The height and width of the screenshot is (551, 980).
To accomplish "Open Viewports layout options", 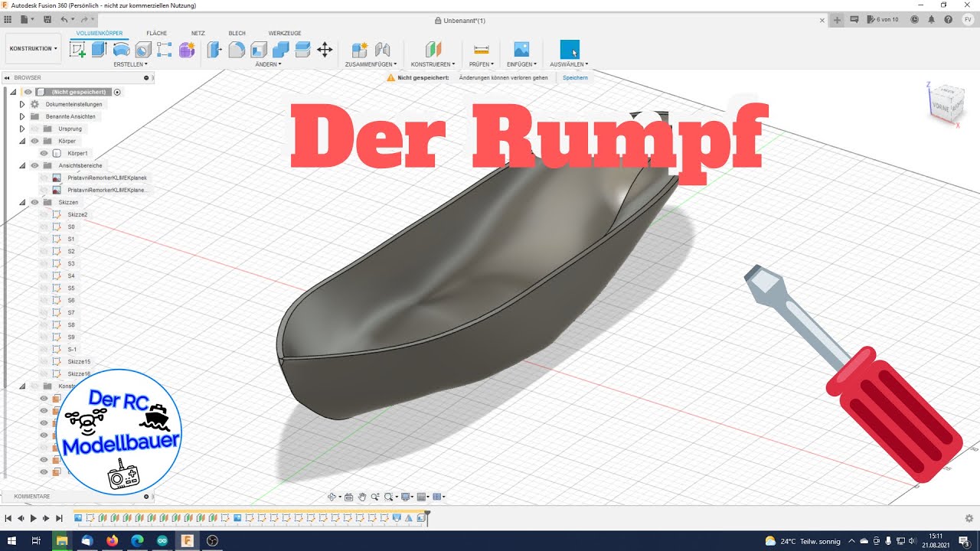I will 439,497.
